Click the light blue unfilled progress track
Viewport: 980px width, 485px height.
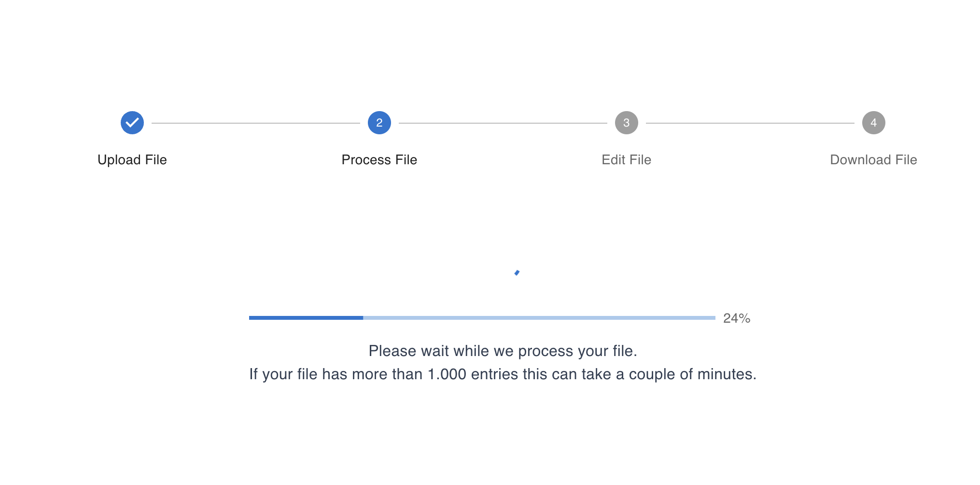[539, 318]
